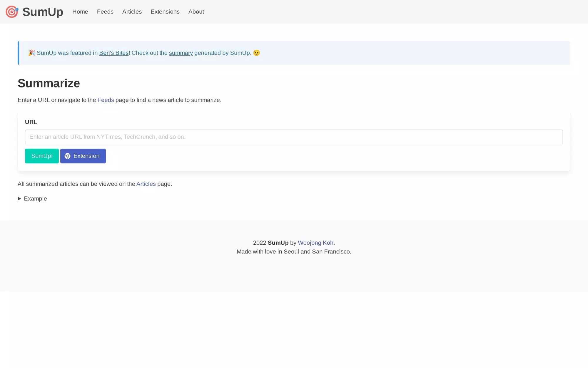Click the Example disclosure triangle arrow

pyautogui.click(x=19, y=198)
